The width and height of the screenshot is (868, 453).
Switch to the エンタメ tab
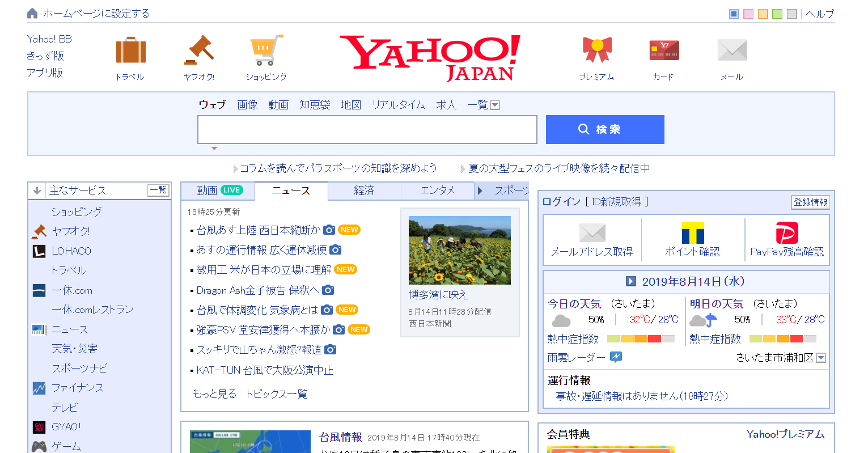[437, 190]
